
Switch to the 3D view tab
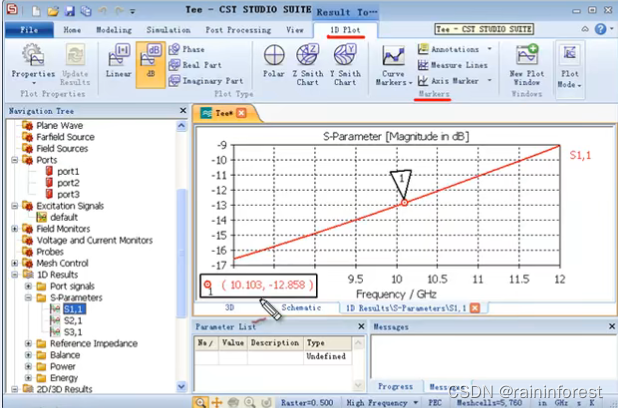230,308
